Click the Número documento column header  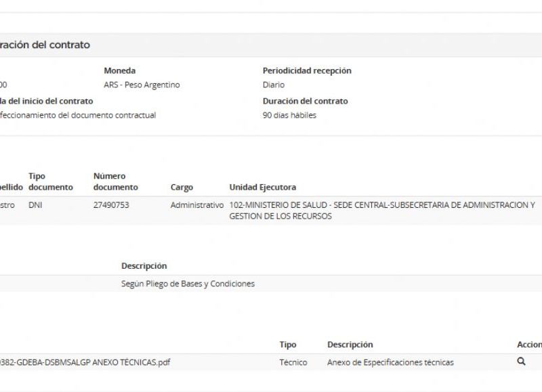click(x=115, y=181)
